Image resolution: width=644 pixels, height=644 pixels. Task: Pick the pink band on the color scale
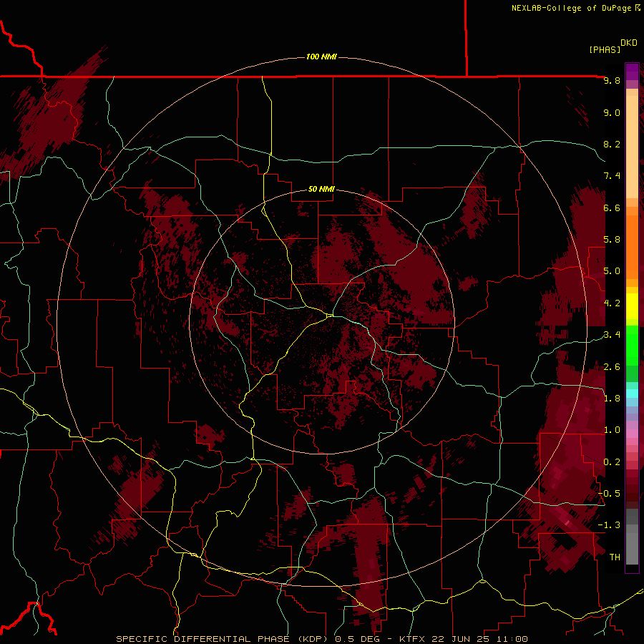coord(632,434)
